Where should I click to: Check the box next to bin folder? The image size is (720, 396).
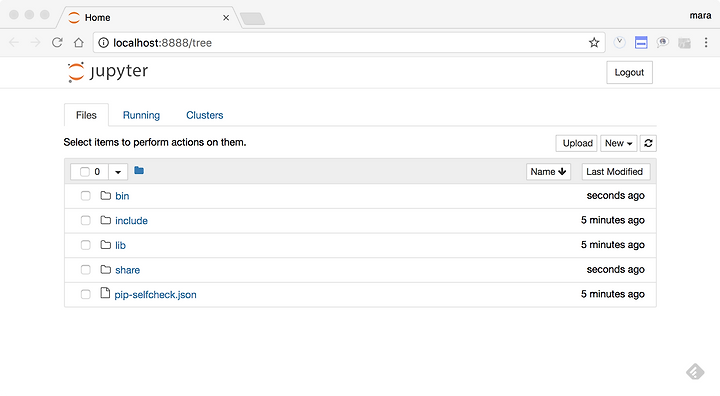[85, 196]
